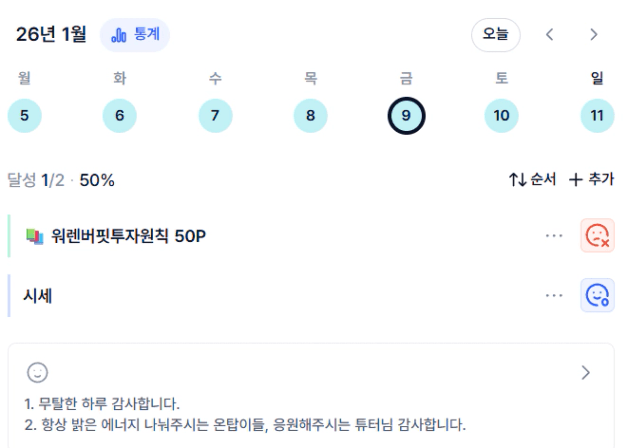This screenshot has width=628, height=448.
Task: Open the 통계 statistics view
Action: click(135, 35)
